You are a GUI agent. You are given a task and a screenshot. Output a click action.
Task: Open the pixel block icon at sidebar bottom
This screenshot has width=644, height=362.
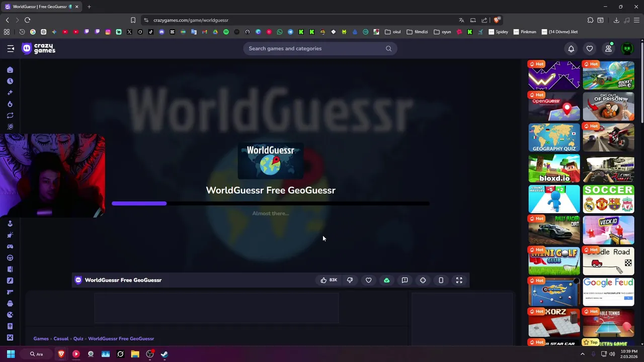click(x=10, y=338)
